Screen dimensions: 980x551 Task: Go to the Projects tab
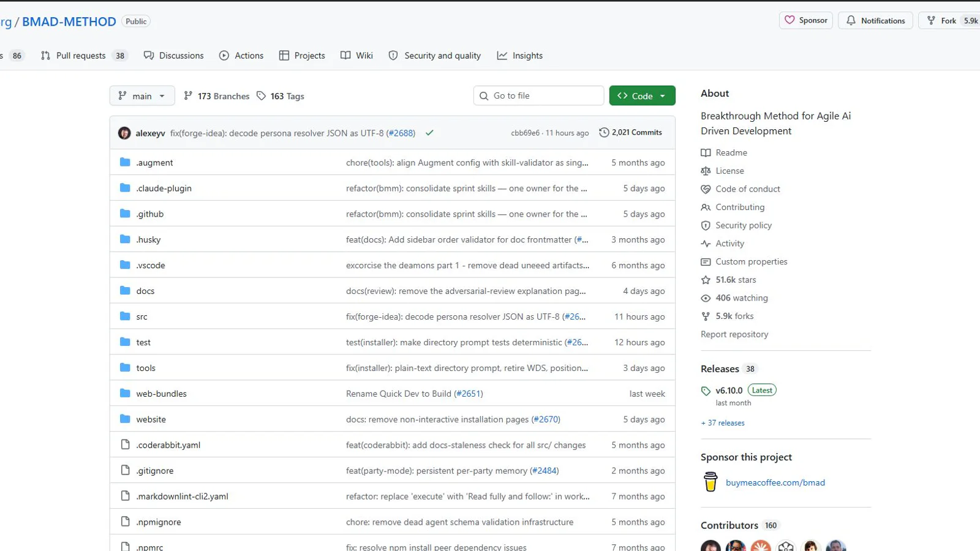[302, 56]
